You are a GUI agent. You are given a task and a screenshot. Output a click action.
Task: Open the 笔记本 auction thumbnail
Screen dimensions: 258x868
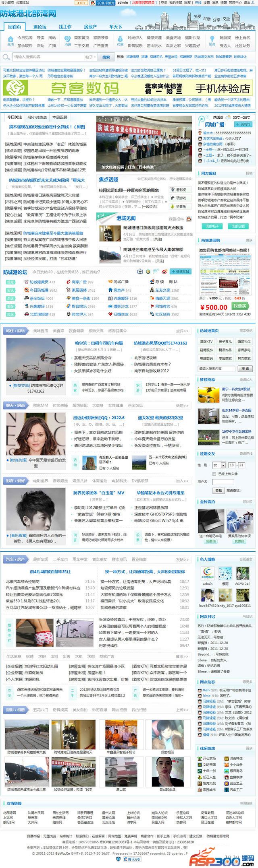click(211, 522)
